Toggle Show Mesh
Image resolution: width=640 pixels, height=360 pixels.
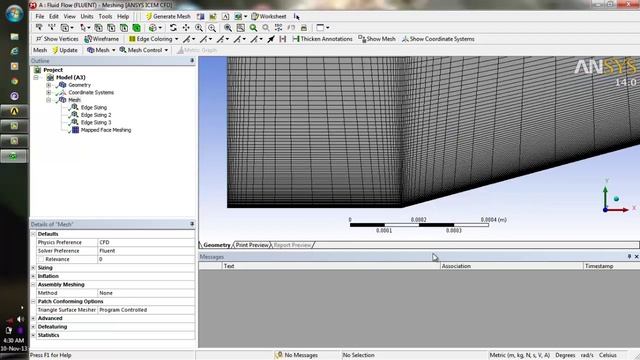click(x=377, y=39)
